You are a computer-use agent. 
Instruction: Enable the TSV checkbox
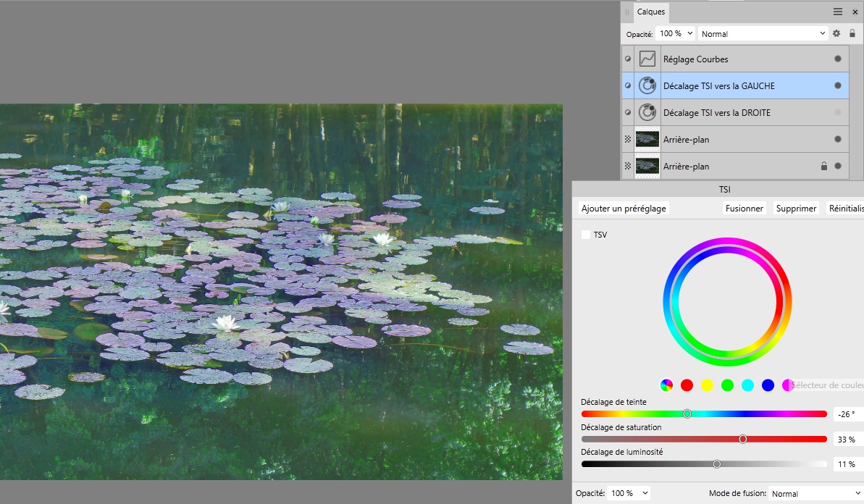pos(586,235)
